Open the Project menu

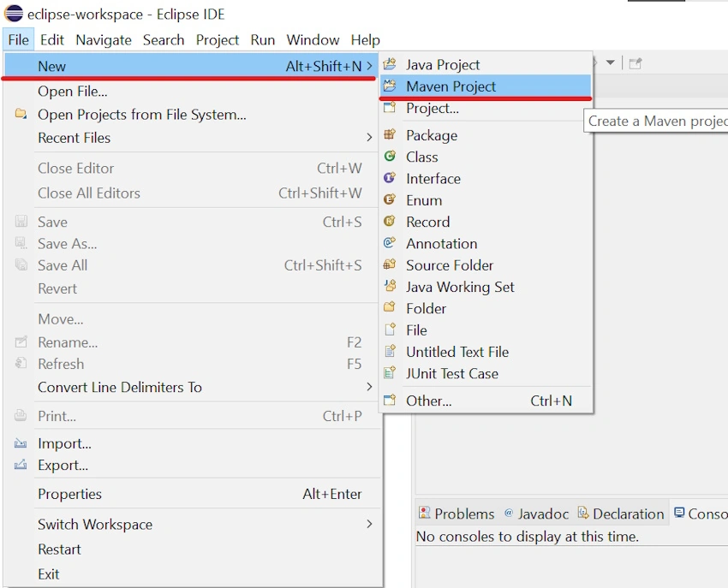pos(218,40)
